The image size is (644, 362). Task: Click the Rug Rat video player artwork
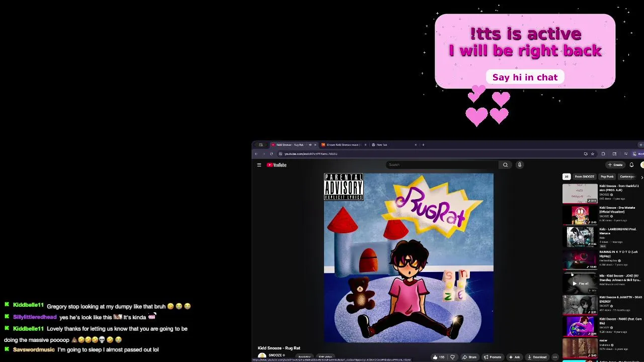click(x=409, y=258)
